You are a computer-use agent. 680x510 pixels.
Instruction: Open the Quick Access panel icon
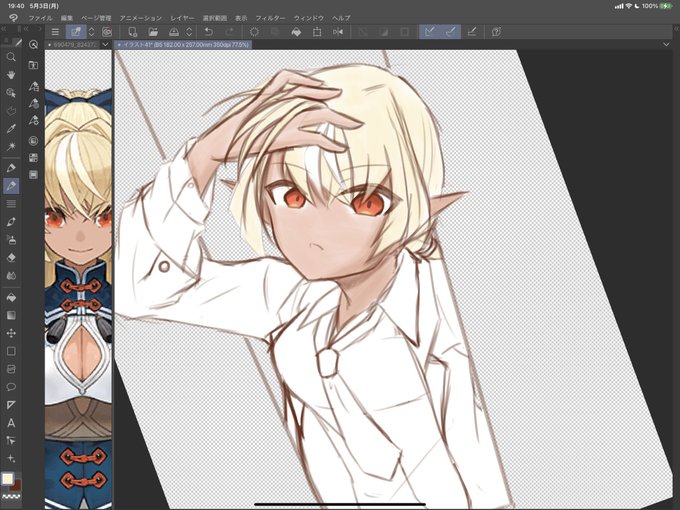click(x=33, y=45)
